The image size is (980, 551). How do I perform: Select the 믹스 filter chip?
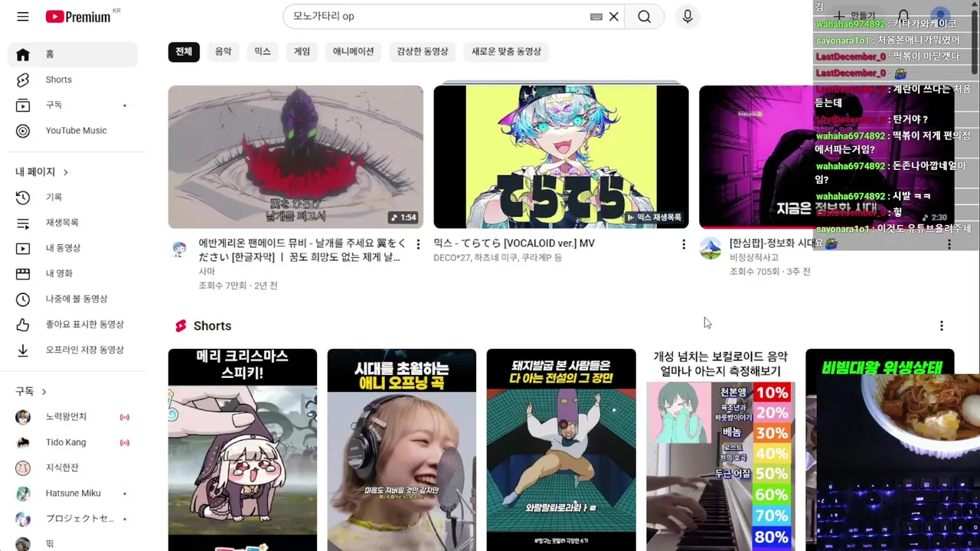coord(263,51)
